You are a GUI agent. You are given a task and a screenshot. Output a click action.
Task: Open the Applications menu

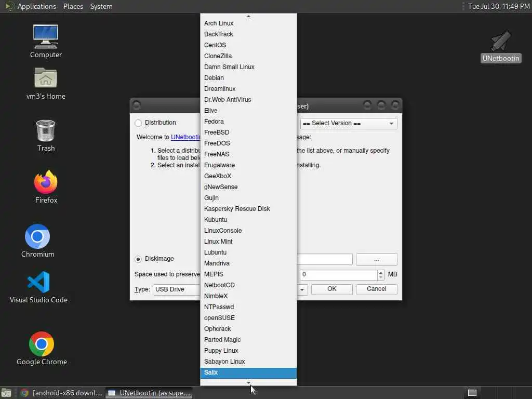pyautogui.click(x=37, y=6)
